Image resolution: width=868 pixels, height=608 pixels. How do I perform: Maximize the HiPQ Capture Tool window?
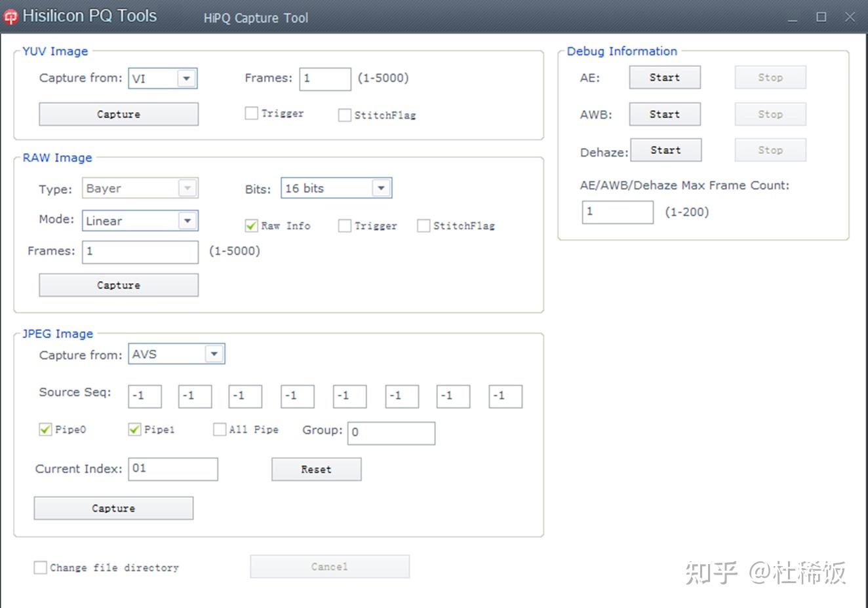pyautogui.click(x=821, y=17)
